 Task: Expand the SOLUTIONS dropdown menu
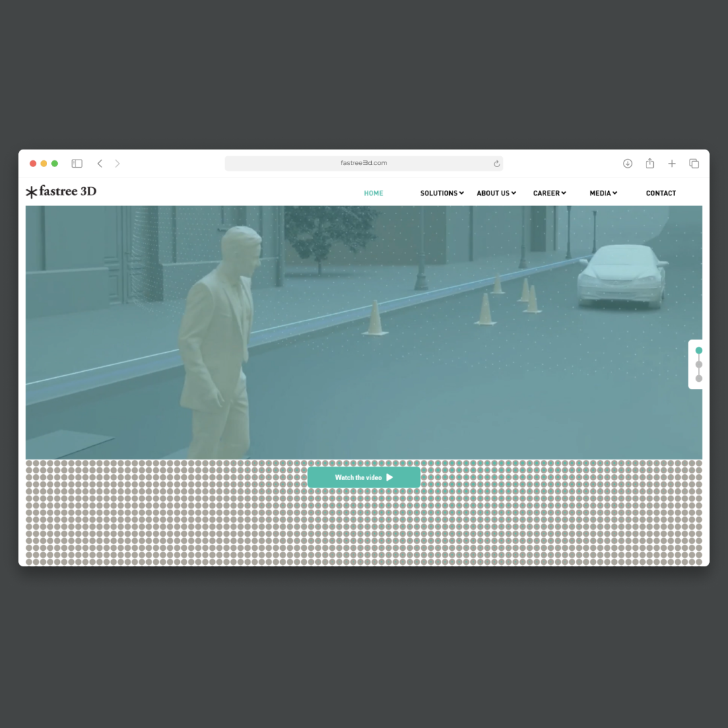point(442,193)
